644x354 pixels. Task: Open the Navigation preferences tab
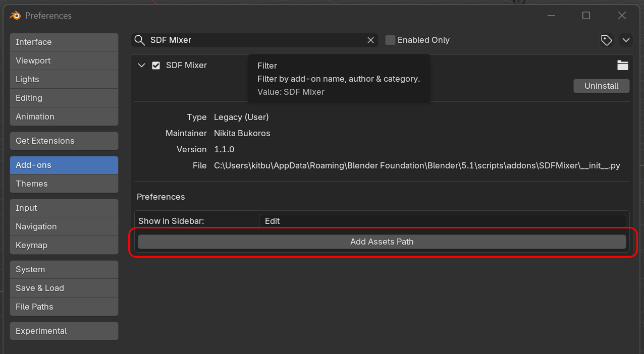(64, 226)
